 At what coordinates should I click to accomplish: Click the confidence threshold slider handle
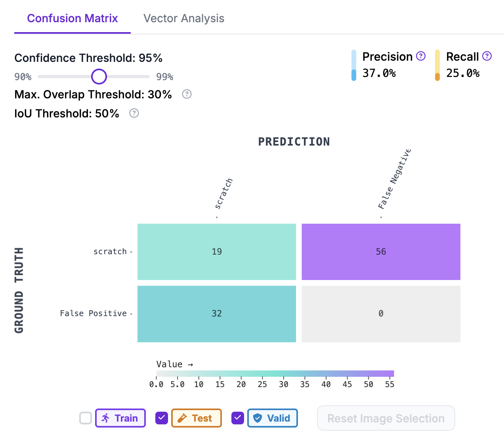click(x=99, y=77)
